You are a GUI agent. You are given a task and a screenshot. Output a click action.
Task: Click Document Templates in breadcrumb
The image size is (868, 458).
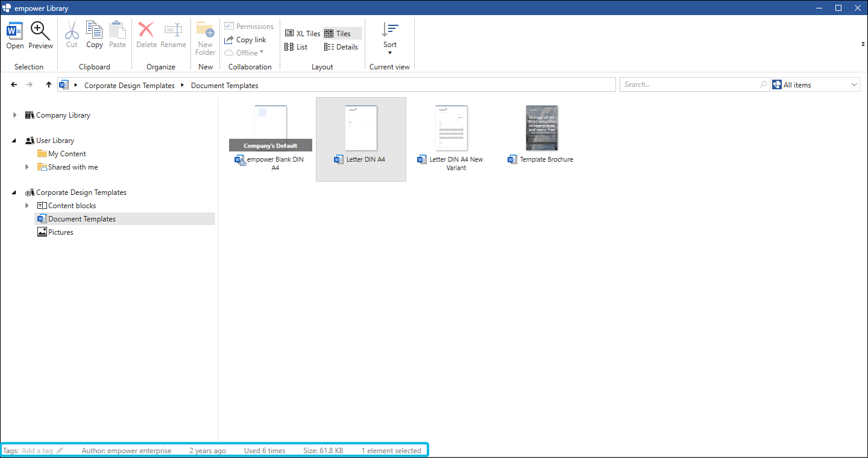pos(224,86)
